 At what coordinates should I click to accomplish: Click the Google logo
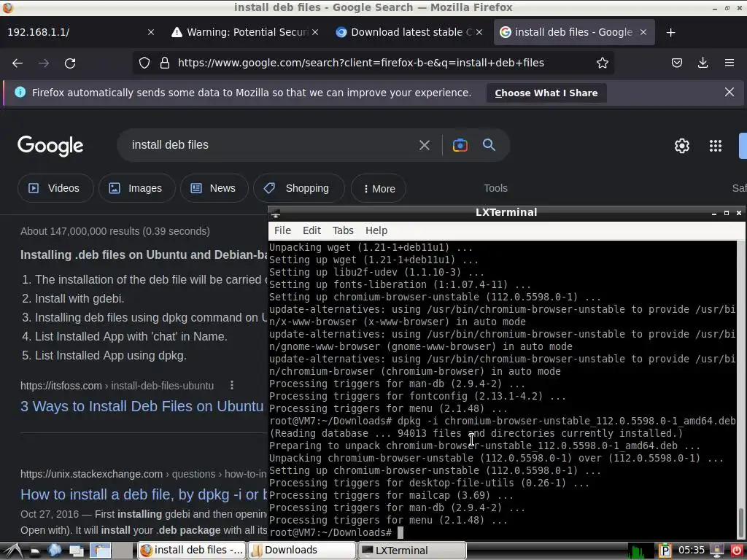50,146
